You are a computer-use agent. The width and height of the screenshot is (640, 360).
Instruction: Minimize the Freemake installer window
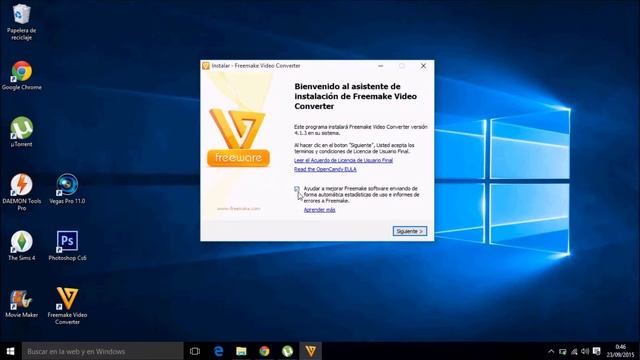380,66
